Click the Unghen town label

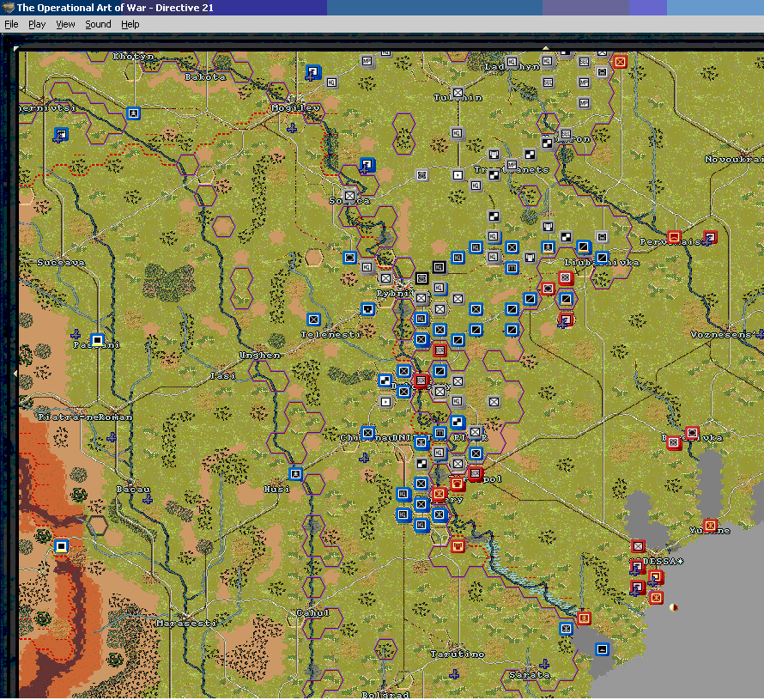(x=260, y=356)
